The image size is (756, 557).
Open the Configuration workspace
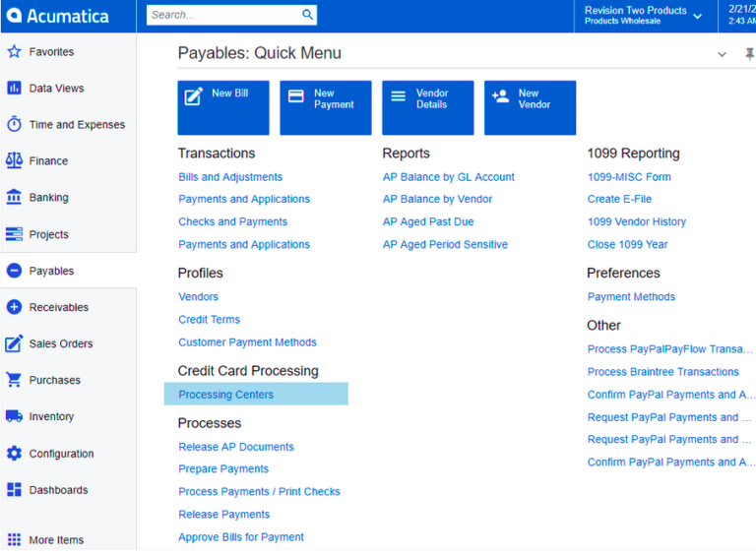[x=61, y=454]
